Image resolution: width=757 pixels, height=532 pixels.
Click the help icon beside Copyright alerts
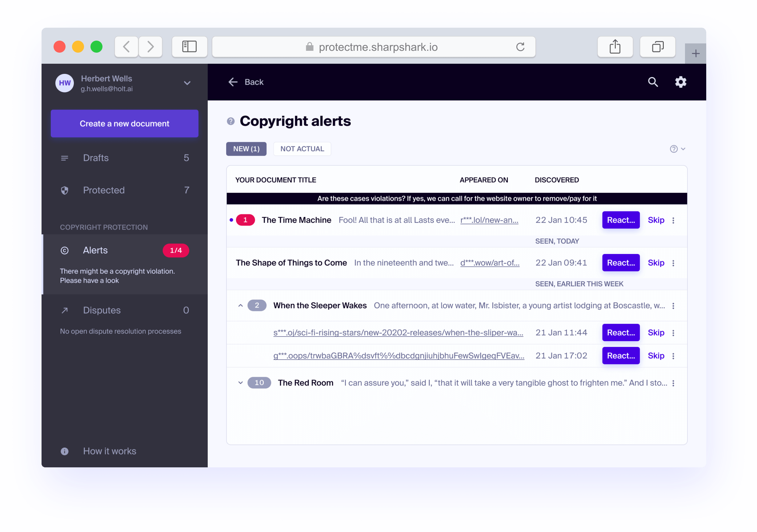point(230,121)
